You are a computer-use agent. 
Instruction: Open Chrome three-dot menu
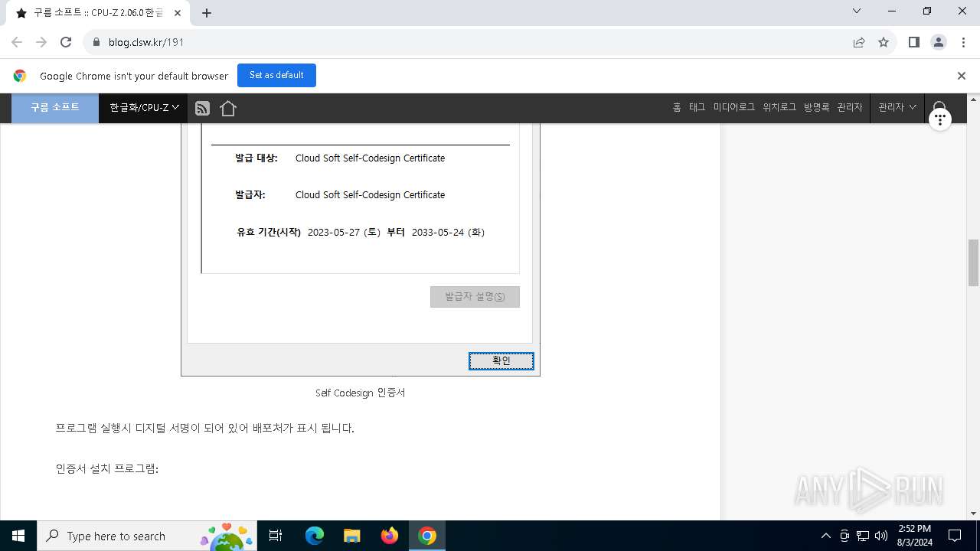click(x=963, y=42)
